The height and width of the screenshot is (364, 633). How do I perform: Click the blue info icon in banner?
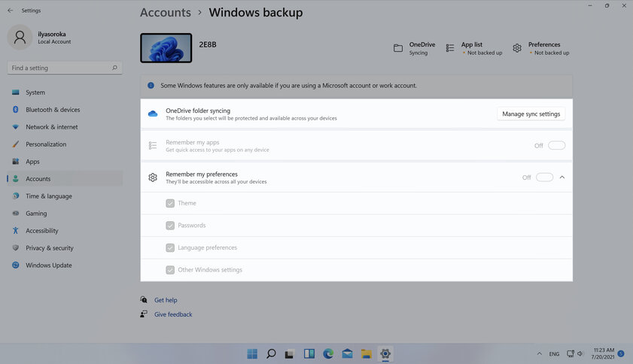151,86
